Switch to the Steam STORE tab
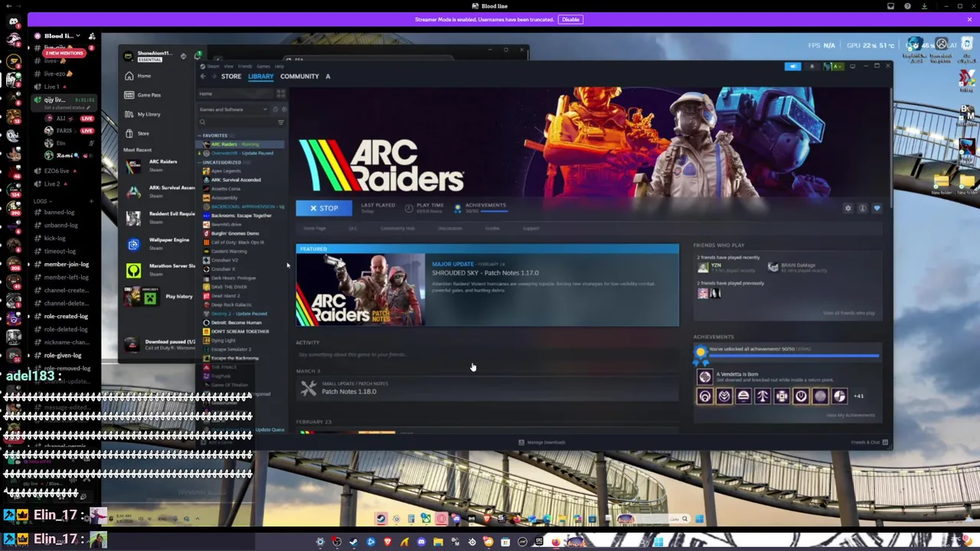The image size is (980, 551). point(230,77)
